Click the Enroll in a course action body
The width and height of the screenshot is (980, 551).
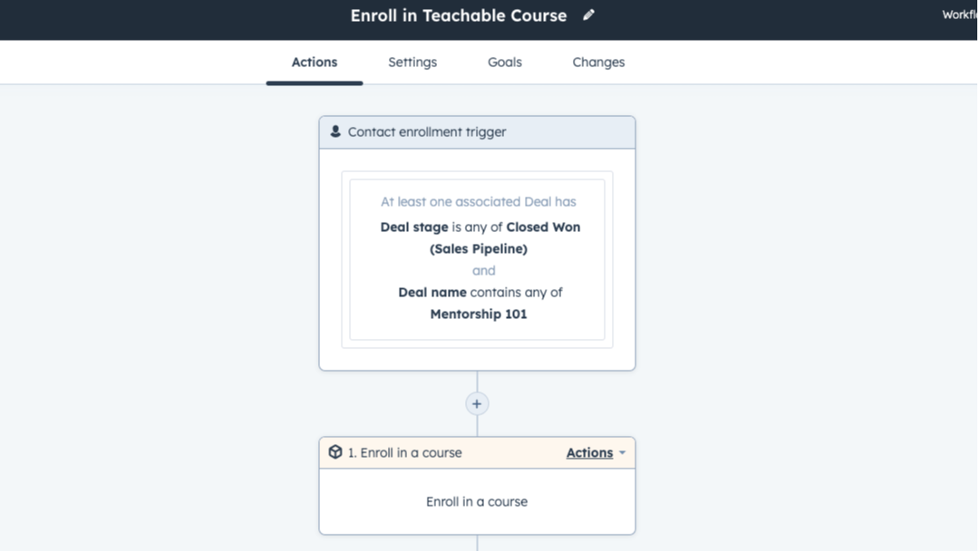click(477, 501)
